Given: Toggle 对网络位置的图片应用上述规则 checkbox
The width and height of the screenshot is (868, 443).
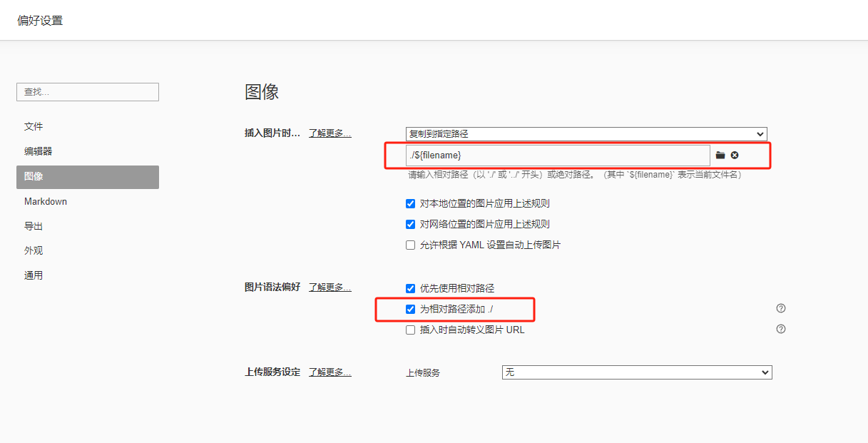Looking at the screenshot, I should tap(410, 225).
